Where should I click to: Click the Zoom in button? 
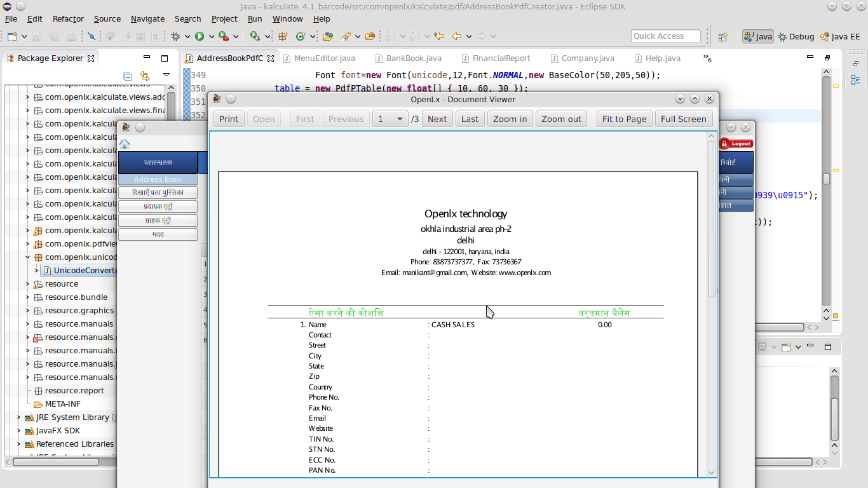510,119
